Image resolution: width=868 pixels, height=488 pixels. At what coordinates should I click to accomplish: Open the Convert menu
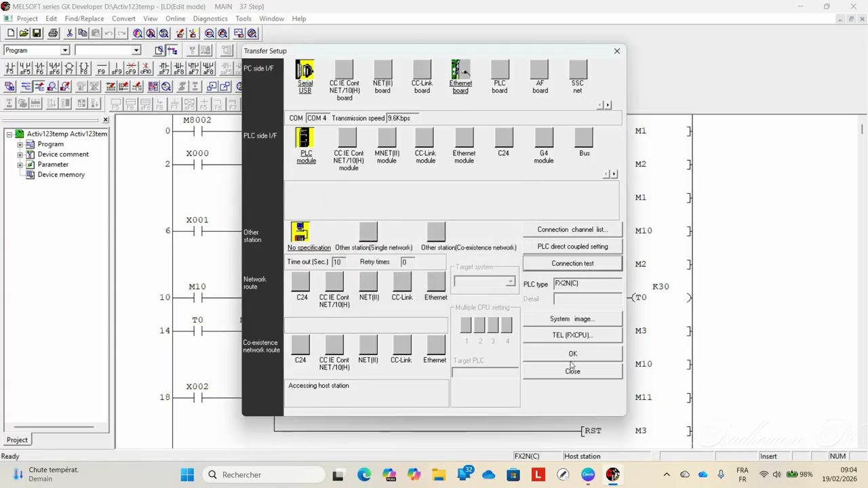click(124, 19)
